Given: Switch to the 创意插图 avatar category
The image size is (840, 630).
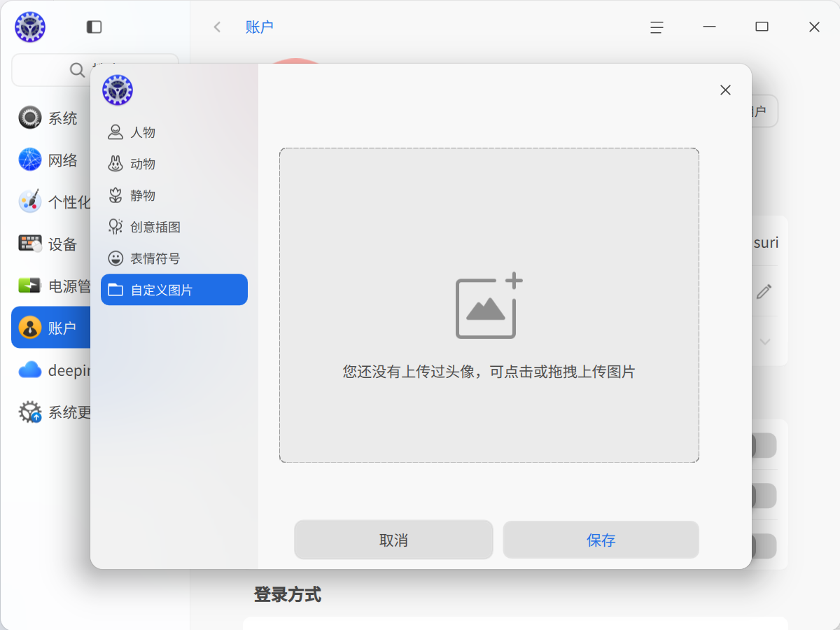Looking at the screenshot, I should coord(174,227).
